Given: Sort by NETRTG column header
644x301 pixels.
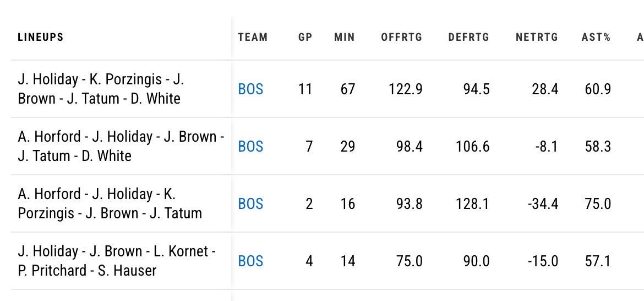Looking at the screenshot, I should (537, 37).
